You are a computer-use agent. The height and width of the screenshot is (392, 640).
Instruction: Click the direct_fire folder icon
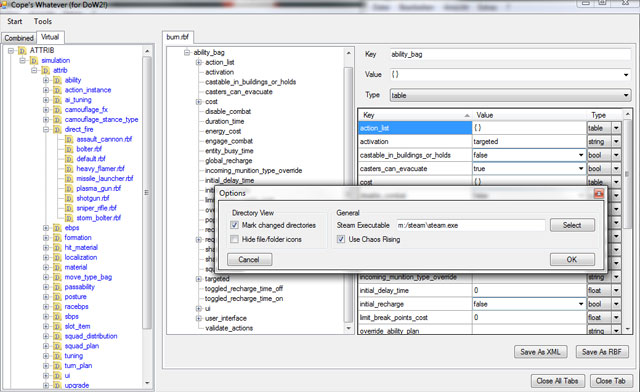coord(57,129)
